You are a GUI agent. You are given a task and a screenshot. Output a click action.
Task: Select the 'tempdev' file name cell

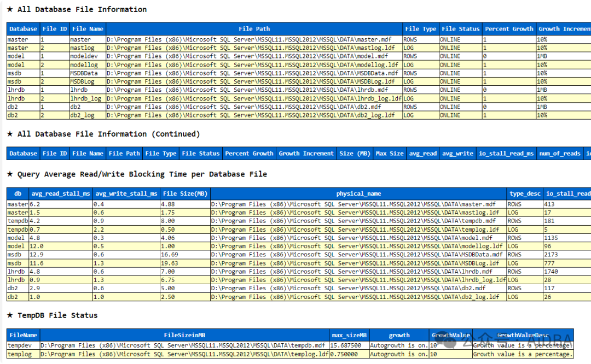[x=23, y=345]
